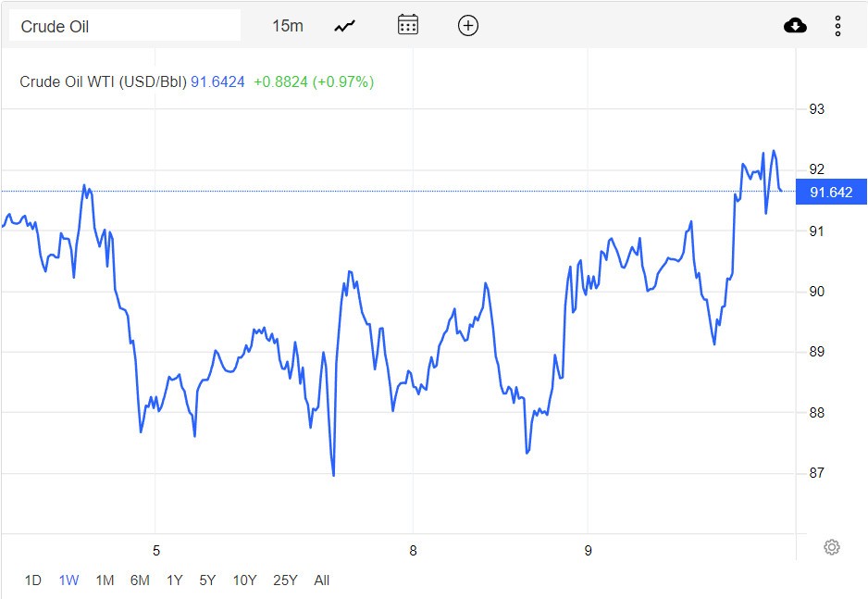Select the 1W time range

[68, 580]
